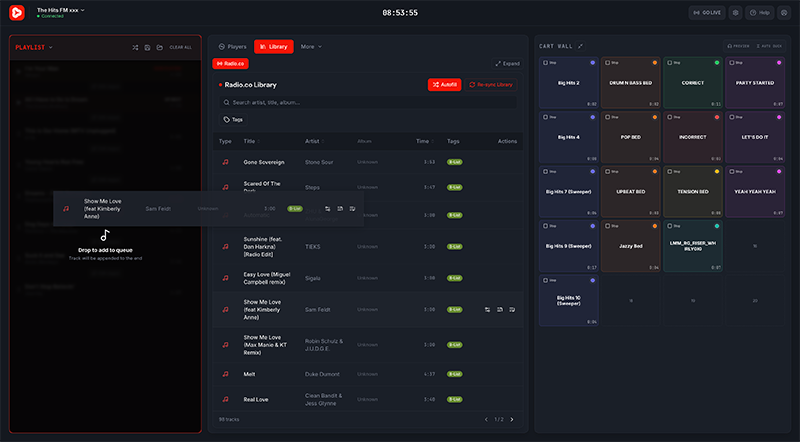Click the middle action icon in the highlighted Sam Feldt row

[x=499, y=309]
